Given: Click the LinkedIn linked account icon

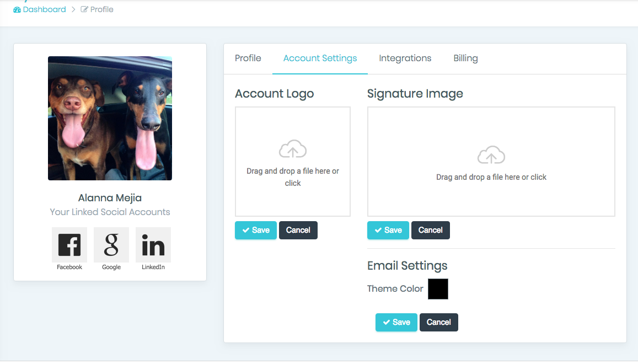Looking at the screenshot, I should pyautogui.click(x=153, y=245).
